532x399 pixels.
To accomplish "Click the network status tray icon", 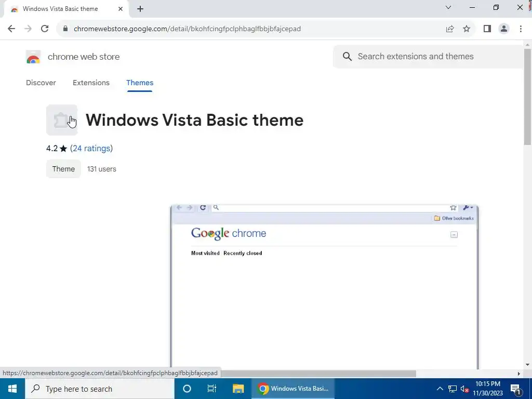I will (453, 389).
